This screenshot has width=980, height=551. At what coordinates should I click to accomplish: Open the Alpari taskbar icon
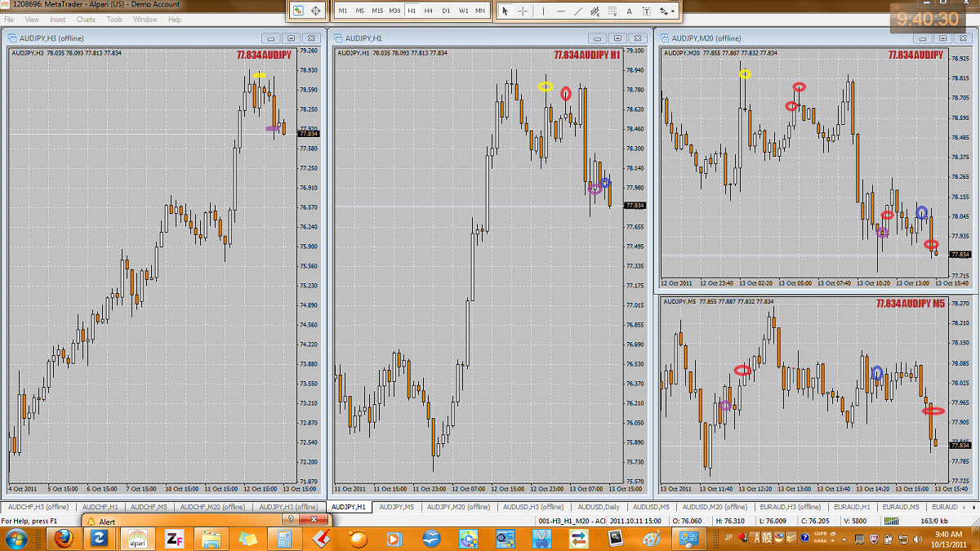pyautogui.click(x=136, y=539)
